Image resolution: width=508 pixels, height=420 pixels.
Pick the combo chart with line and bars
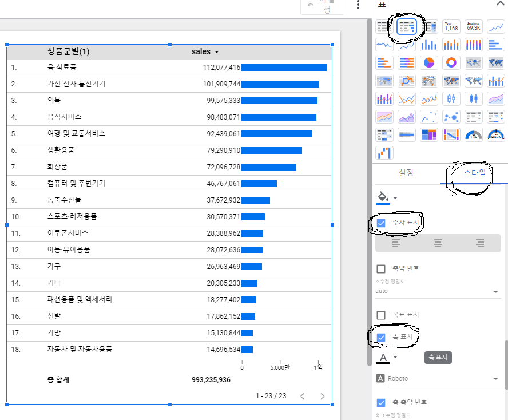coord(495,81)
